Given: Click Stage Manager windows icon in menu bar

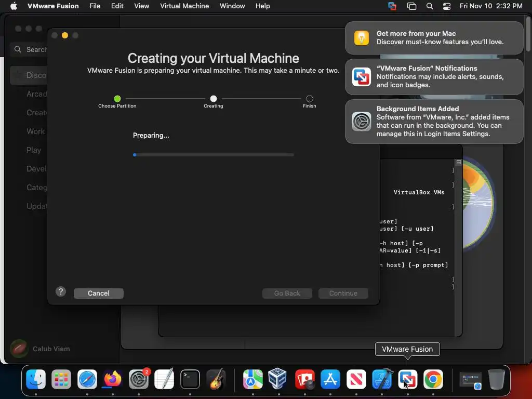Looking at the screenshot, I should pos(411,6).
